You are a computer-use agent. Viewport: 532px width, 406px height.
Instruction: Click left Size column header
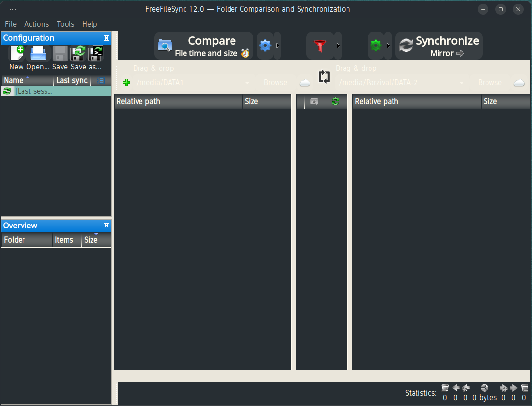click(266, 101)
